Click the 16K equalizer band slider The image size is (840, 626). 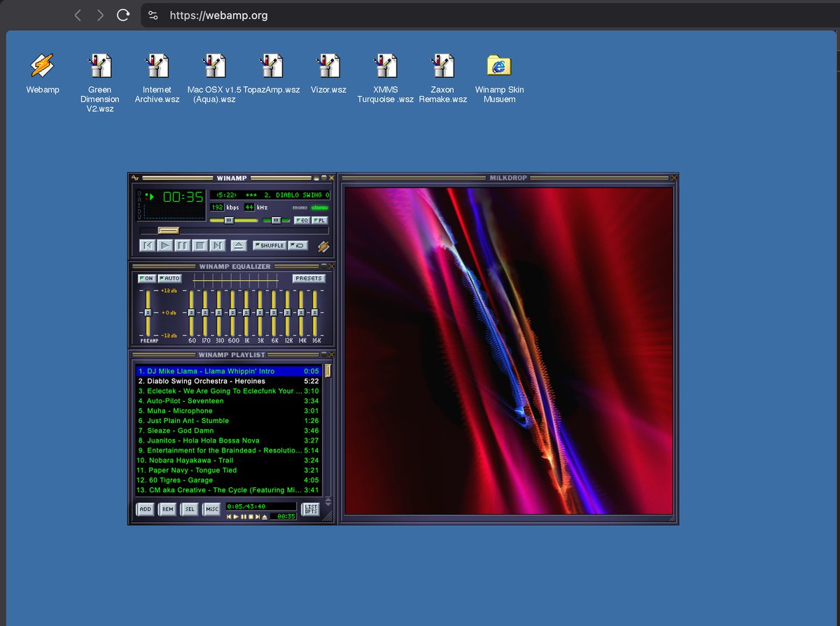[x=315, y=312]
